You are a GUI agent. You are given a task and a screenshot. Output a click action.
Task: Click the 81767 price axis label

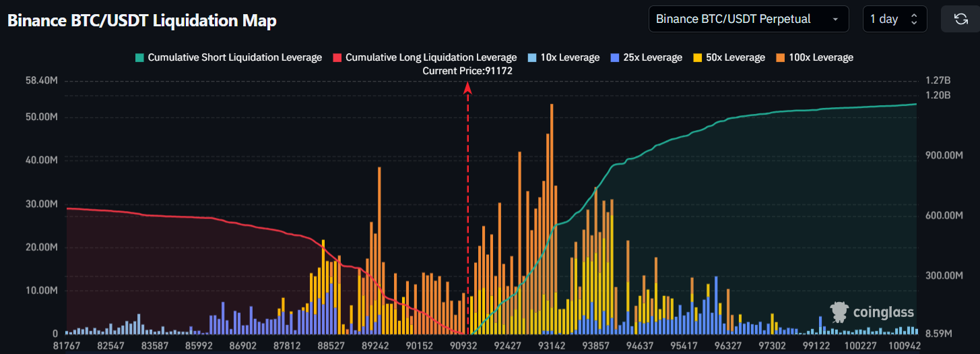pyautogui.click(x=66, y=345)
